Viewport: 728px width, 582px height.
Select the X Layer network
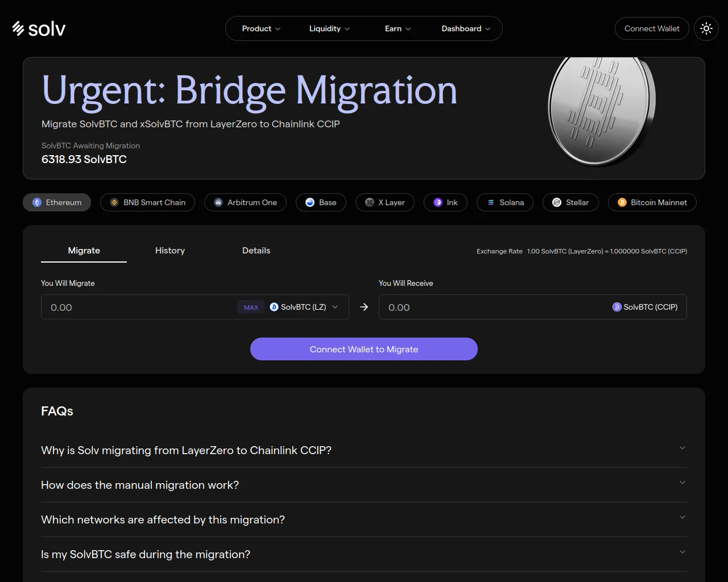(385, 202)
